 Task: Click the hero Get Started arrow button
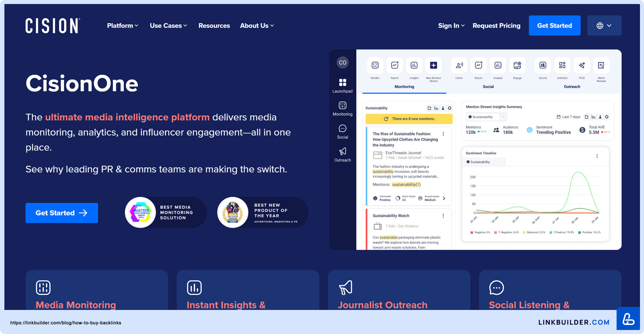pyautogui.click(x=62, y=213)
